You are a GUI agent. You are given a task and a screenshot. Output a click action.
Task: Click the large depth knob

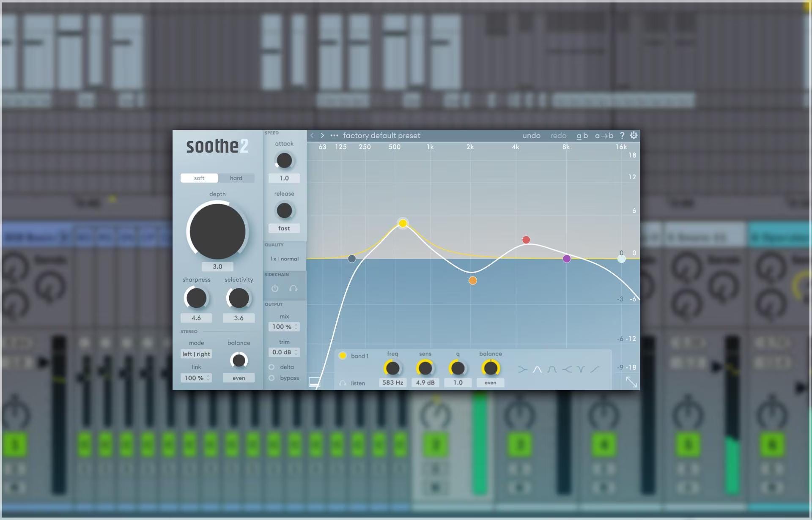[x=217, y=231]
